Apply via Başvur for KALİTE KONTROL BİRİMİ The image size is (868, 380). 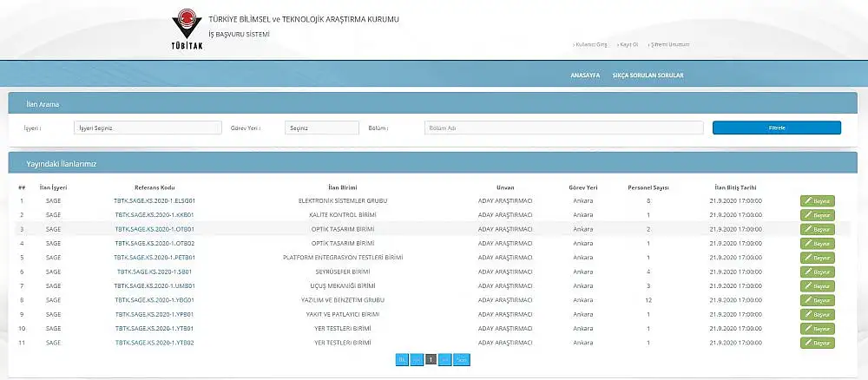point(818,215)
